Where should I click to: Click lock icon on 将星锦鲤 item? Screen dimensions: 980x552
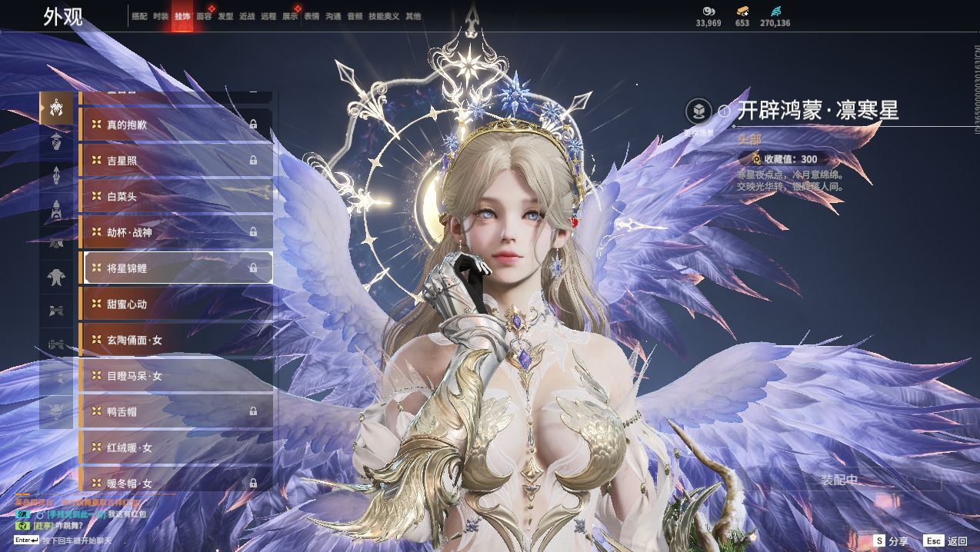click(253, 268)
